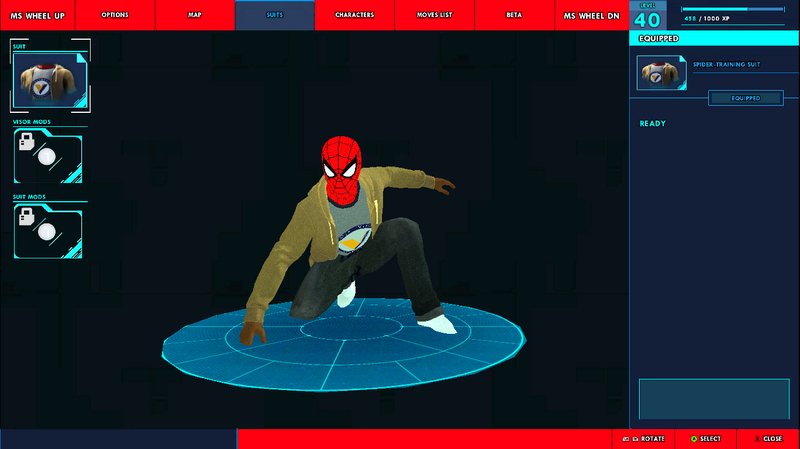800x449 pixels.
Task: Click the VISOR MODS label
Action: (x=32, y=122)
